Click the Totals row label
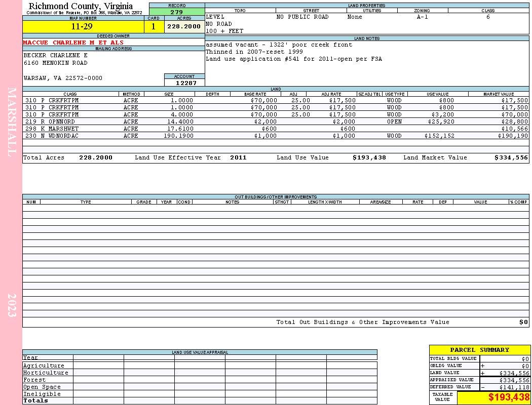 [x=35, y=400]
